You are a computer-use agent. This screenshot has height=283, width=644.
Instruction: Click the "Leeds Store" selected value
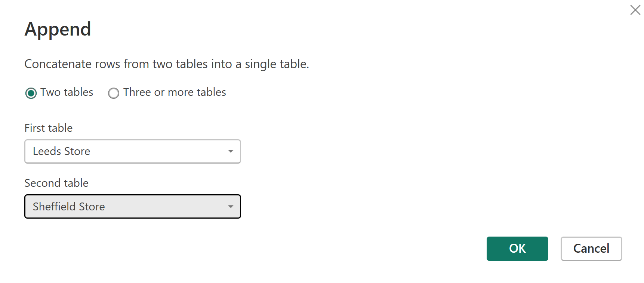pos(62,151)
